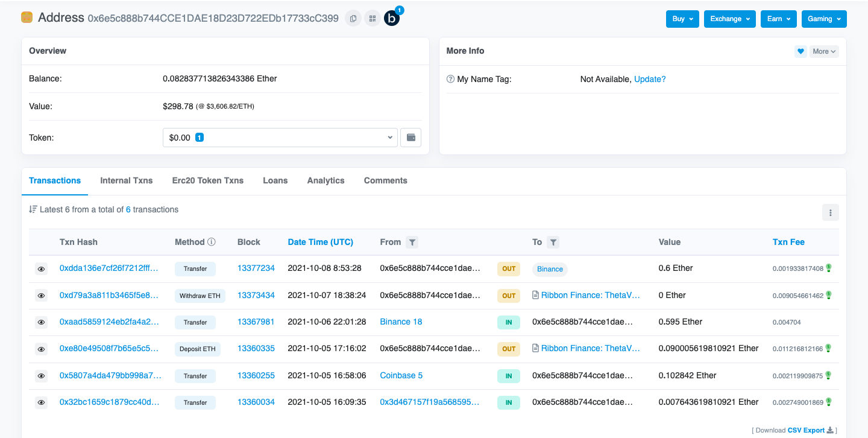The image size is (868, 438).
Task: Toggle eye preview for Withdraw ETH transaction
Action: [x=41, y=296]
